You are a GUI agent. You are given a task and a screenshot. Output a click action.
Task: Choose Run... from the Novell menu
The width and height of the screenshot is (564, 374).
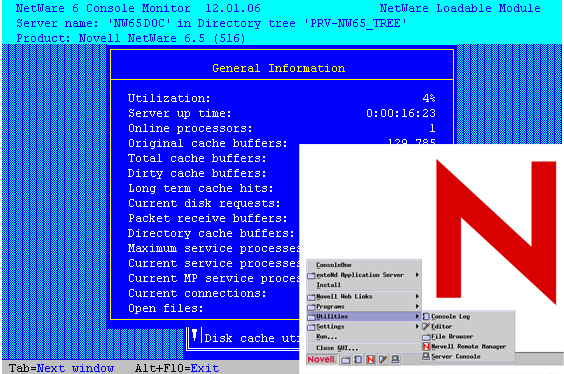coord(364,337)
